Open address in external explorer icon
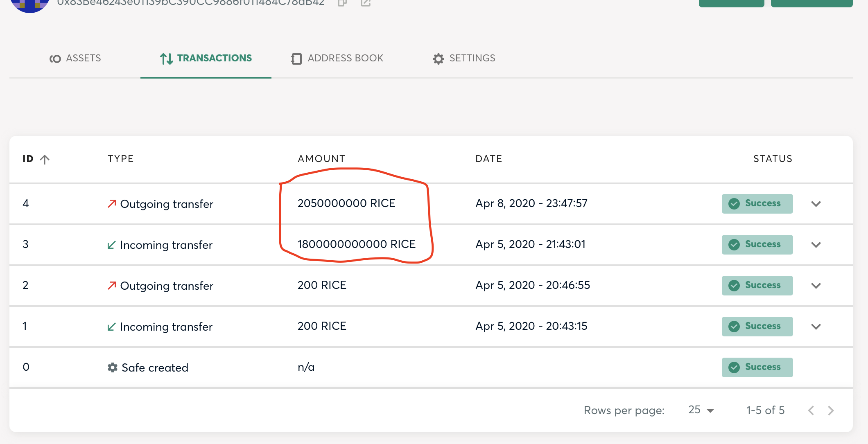The width and height of the screenshot is (868, 444). 366,3
